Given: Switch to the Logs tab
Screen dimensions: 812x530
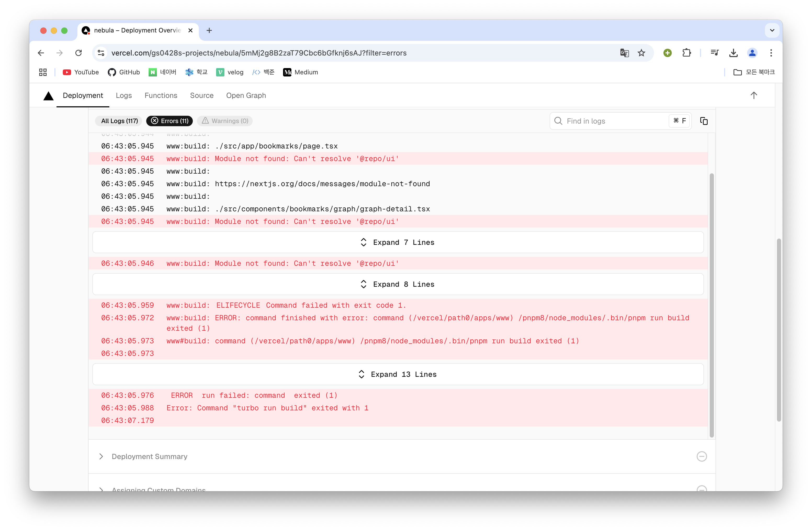Looking at the screenshot, I should (x=123, y=96).
